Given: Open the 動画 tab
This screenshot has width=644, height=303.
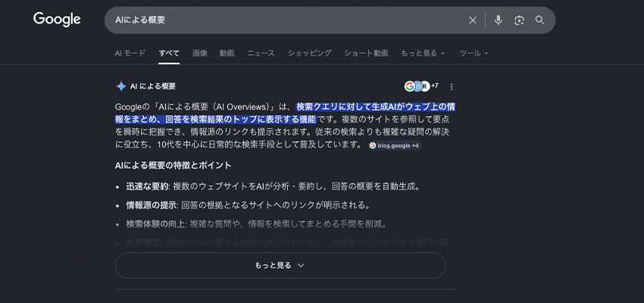Looking at the screenshot, I should (227, 53).
